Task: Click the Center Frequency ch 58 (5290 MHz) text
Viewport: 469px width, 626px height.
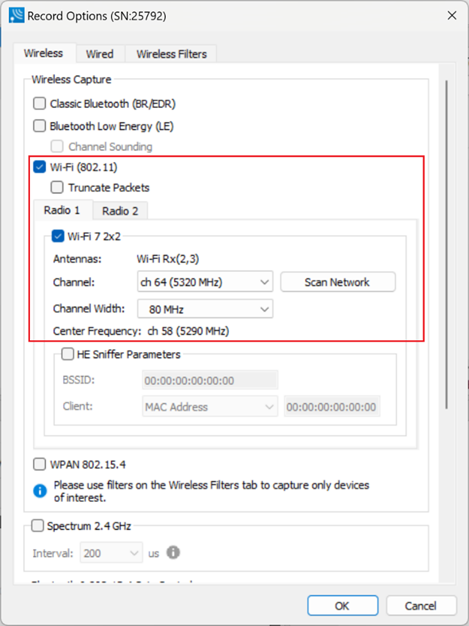Action: point(188,331)
